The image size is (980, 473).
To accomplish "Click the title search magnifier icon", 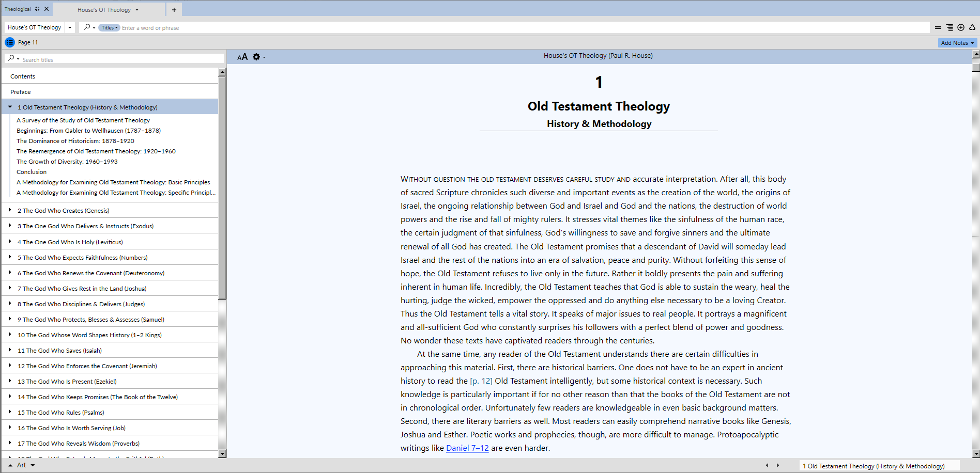I will 11,58.
